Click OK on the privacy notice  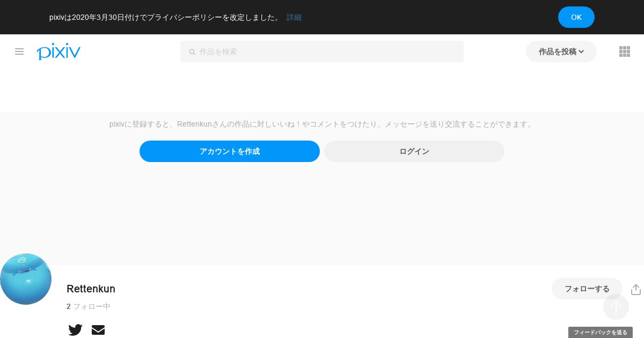click(x=576, y=17)
